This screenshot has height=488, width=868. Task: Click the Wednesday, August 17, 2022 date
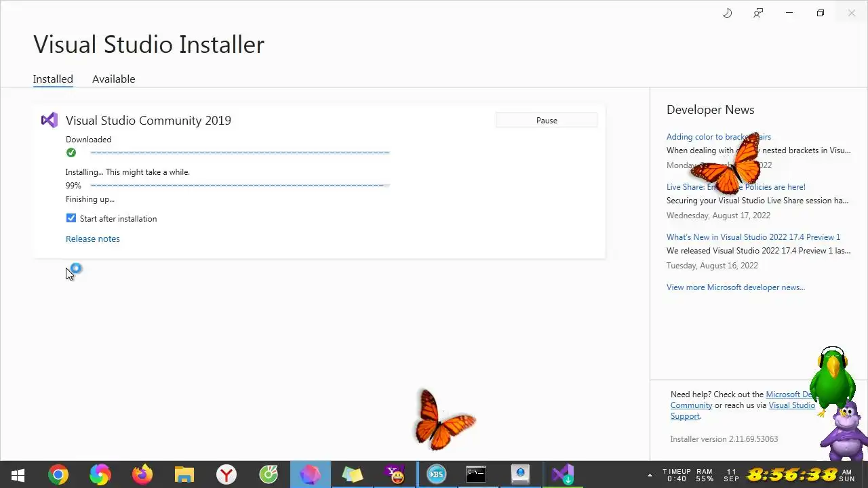click(718, 215)
